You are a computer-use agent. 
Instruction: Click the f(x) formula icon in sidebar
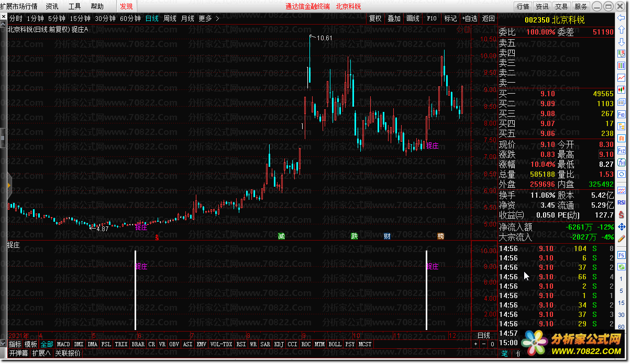[621, 162]
